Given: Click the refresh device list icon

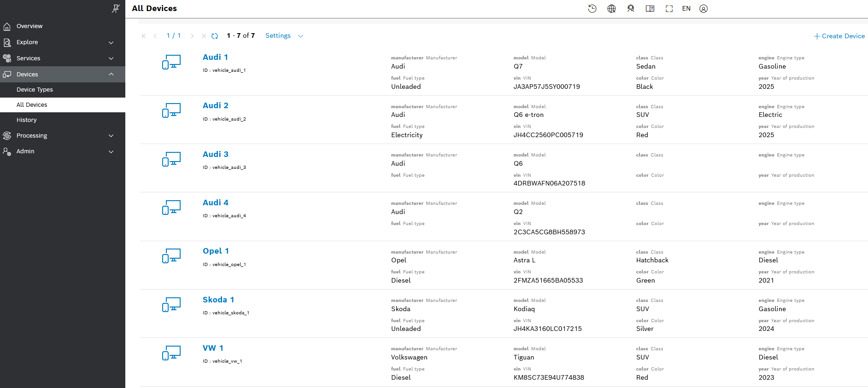Looking at the screenshot, I should [x=215, y=36].
